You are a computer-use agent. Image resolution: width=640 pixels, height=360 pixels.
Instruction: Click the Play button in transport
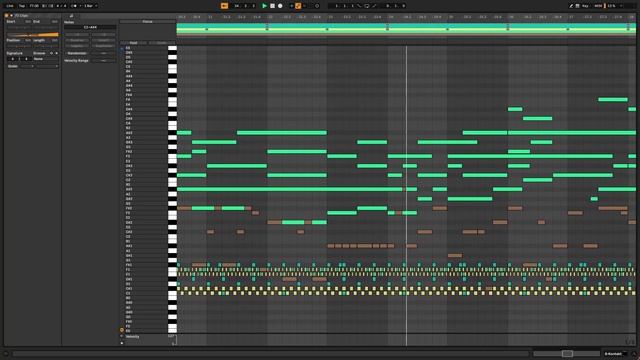pos(264,6)
